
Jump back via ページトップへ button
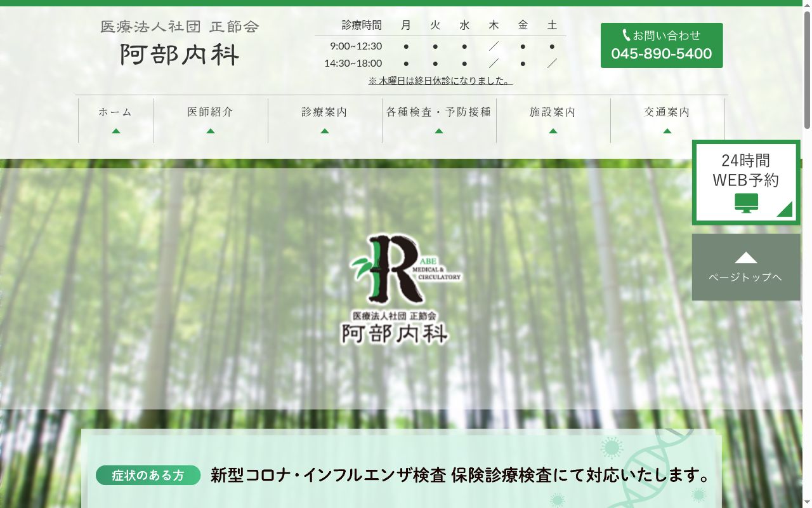tap(746, 267)
